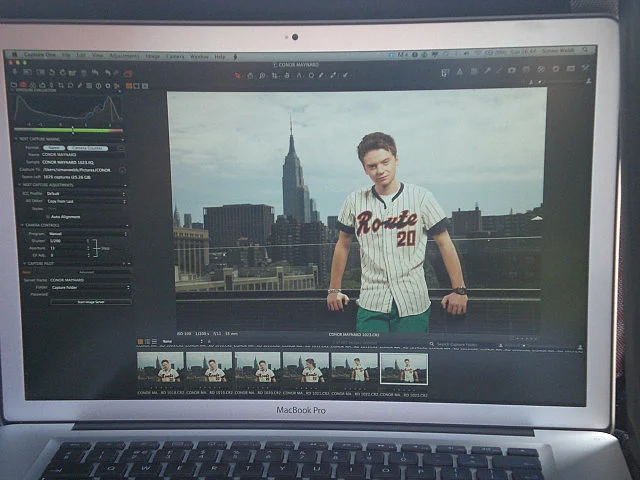Select the Keystone cursor tool

[x=299, y=76]
